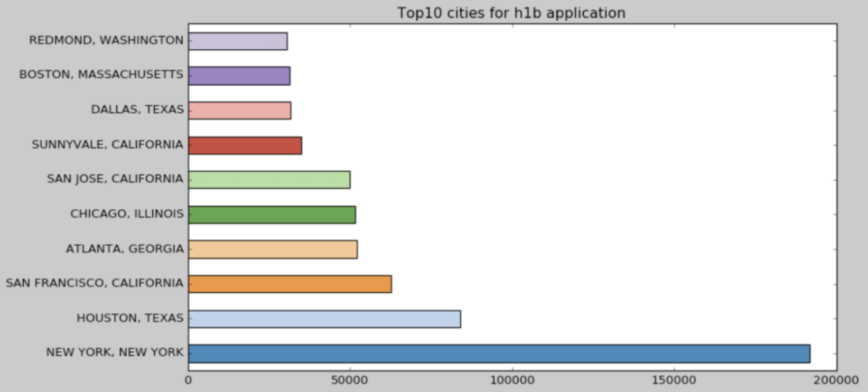Click the green Chicago bar

[272, 215]
